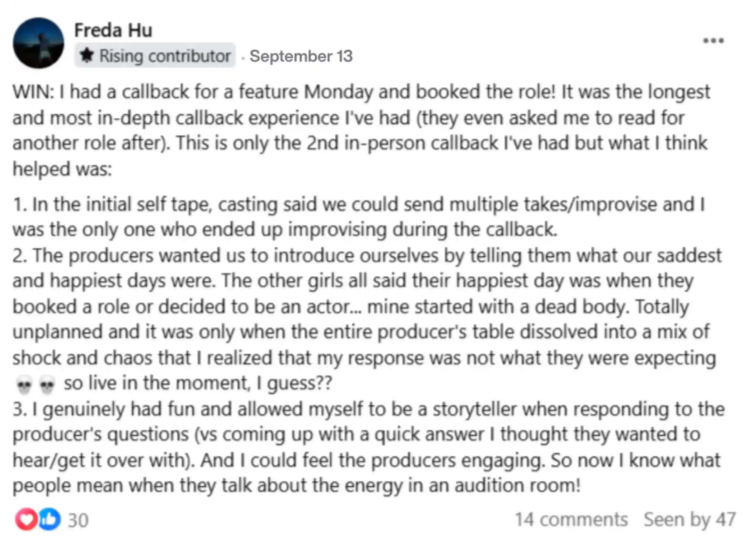Click the red heart love reaction icon

click(26, 519)
